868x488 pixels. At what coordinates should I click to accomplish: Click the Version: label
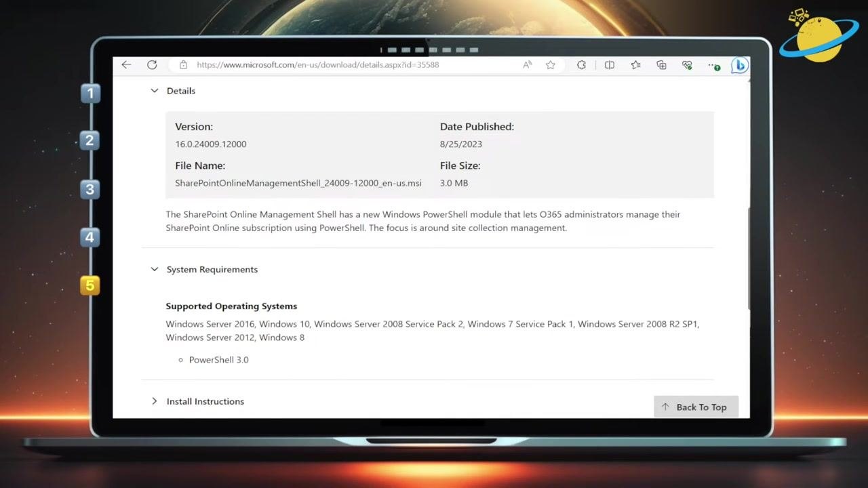click(194, 127)
